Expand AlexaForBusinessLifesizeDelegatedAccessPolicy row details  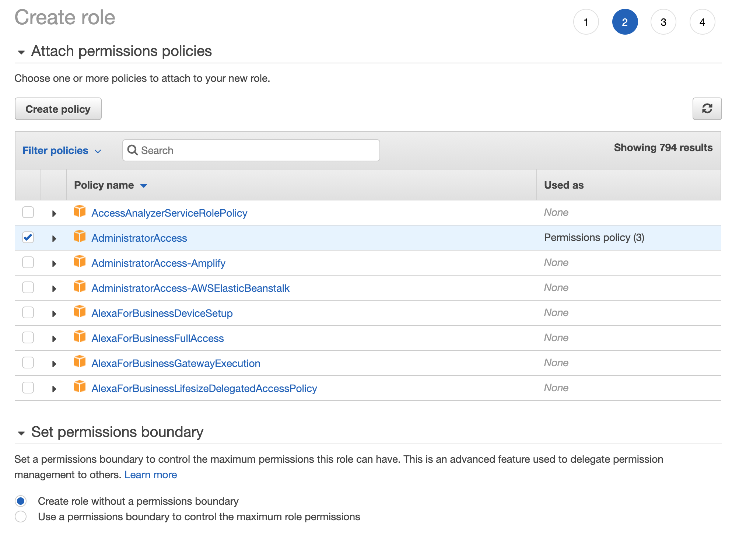54,389
